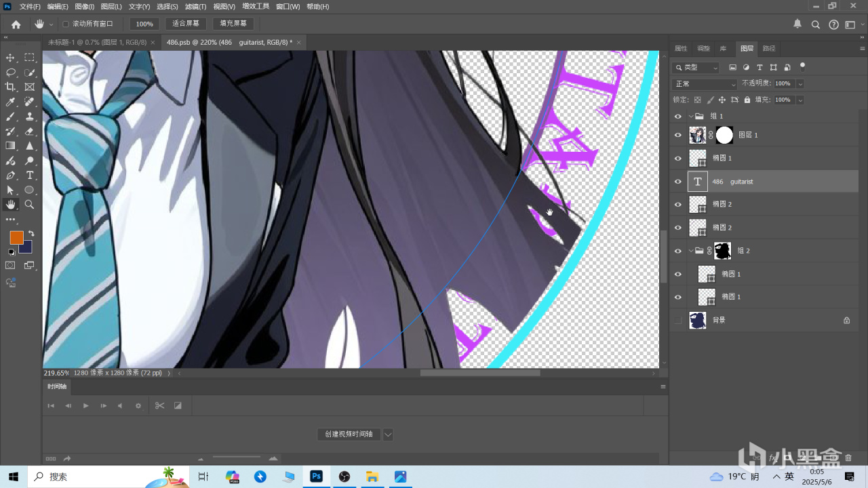Hide the 组 1 group layer
The width and height of the screenshot is (868, 488).
tap(677, 117)
